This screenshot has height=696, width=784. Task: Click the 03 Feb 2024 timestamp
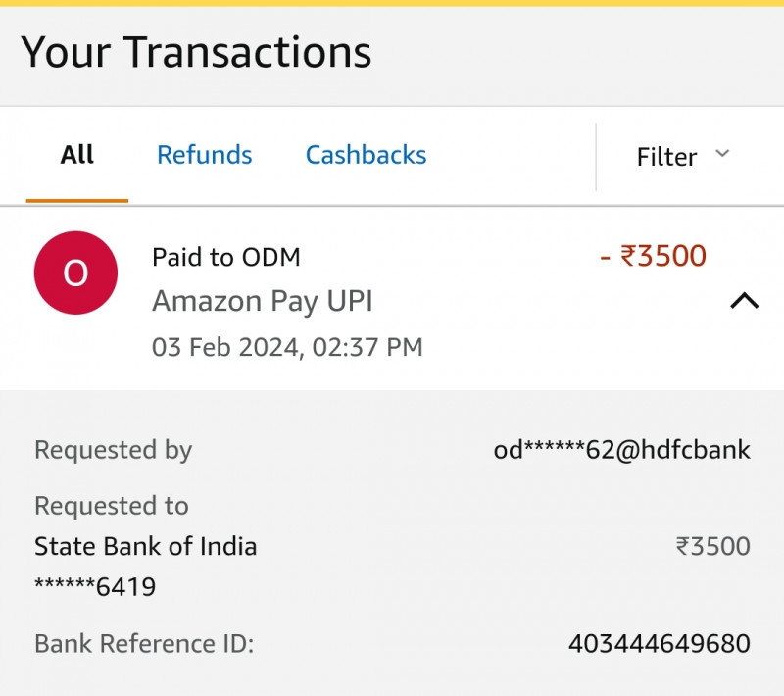[286, 347]
